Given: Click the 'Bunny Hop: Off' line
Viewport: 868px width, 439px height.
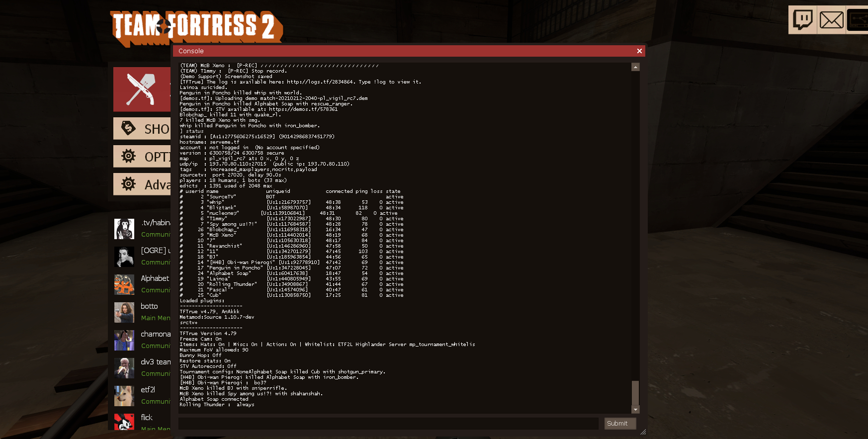Looking at the screenshot, I should click(x=200, y=355).
